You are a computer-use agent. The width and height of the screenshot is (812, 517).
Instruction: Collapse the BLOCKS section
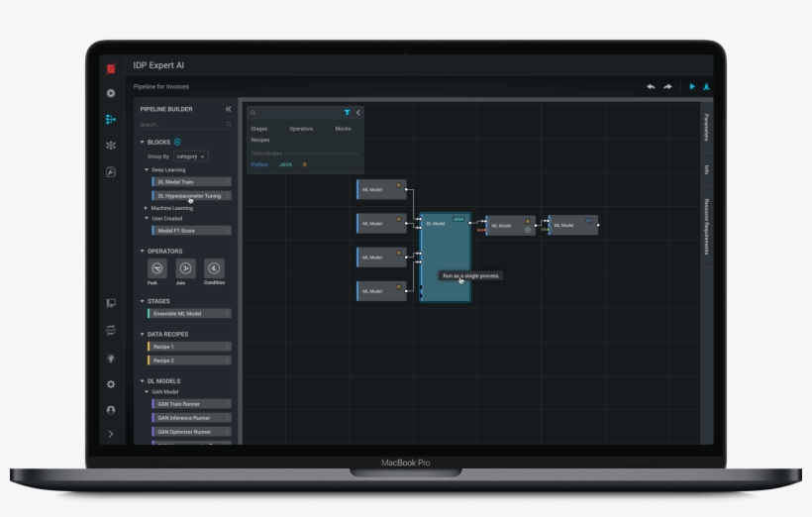tap(143, 142)
